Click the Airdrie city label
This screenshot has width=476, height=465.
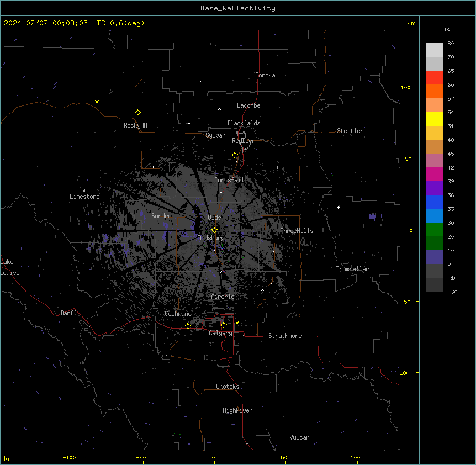coord(223,297)
